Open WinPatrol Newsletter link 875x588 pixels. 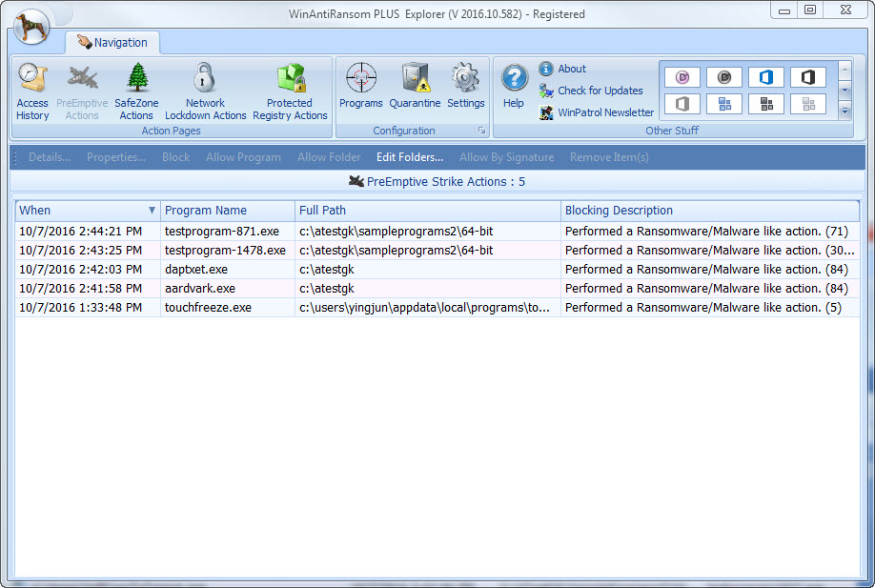click(x=606, y=112)
